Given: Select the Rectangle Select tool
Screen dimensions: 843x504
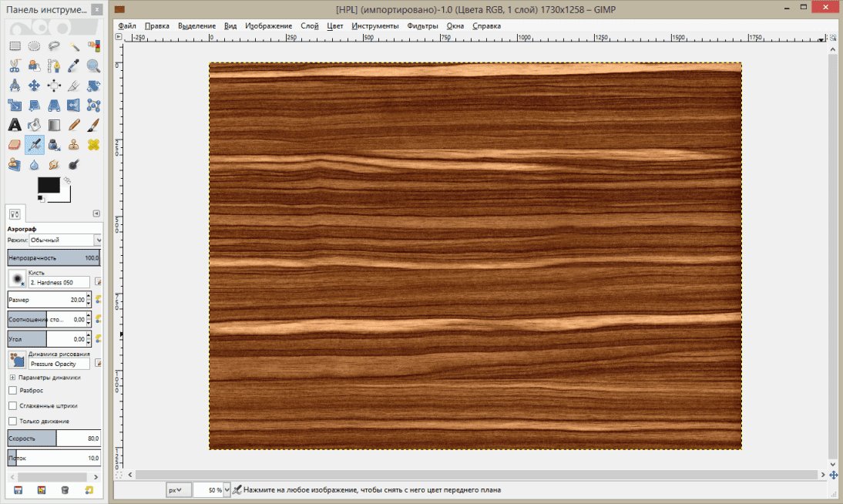Looking at the screenshot, I should [15, 46].
